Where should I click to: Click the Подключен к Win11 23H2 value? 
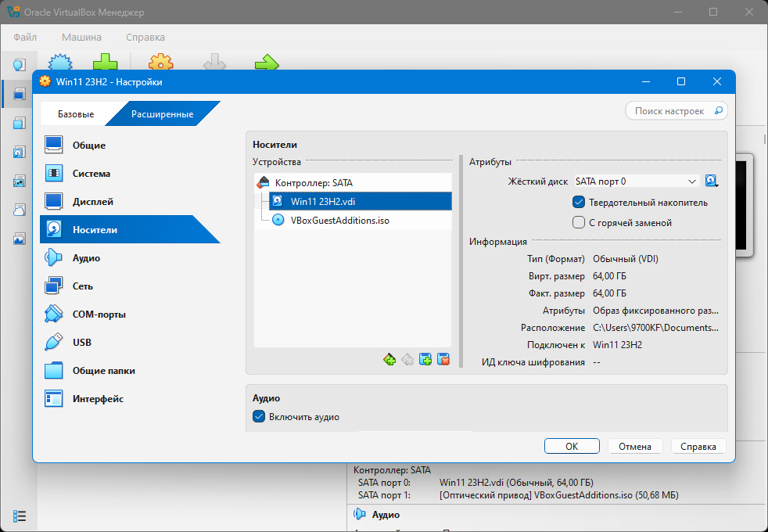click(x=617, y=345)
